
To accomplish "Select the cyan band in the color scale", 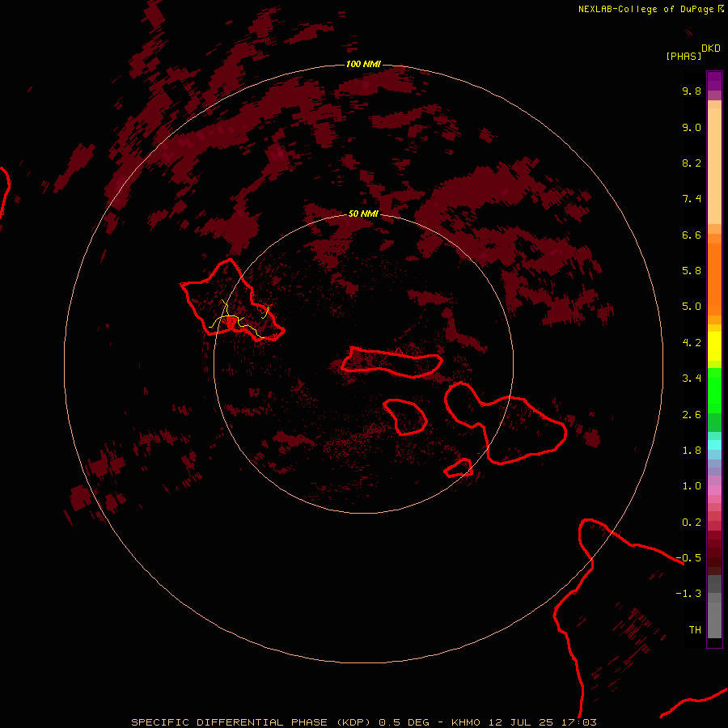I will tap(714, 445).
